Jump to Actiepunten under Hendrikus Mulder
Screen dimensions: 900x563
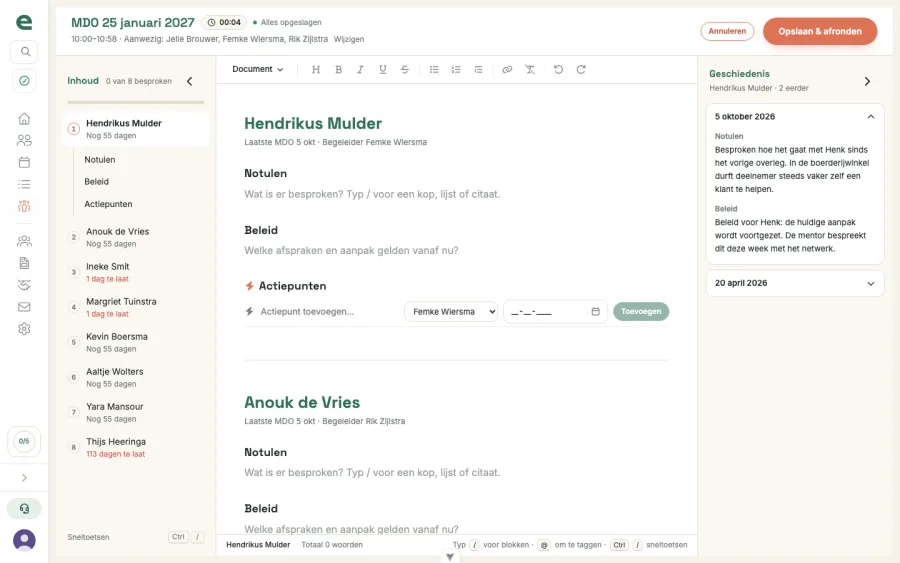108,204
